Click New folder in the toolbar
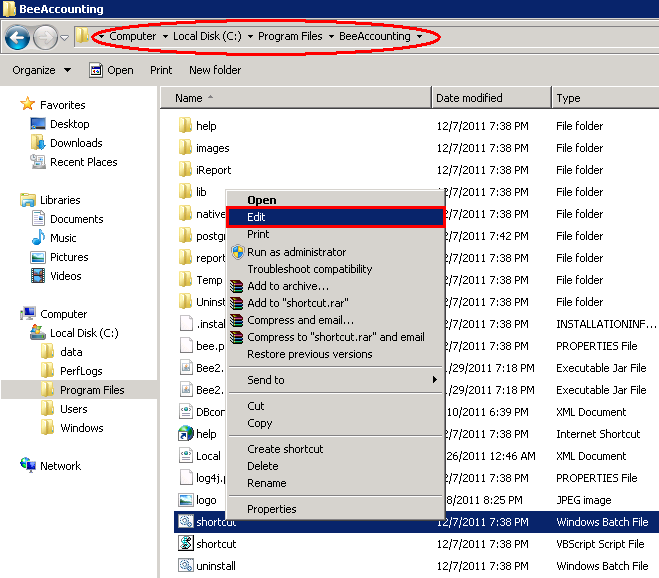 215,70
